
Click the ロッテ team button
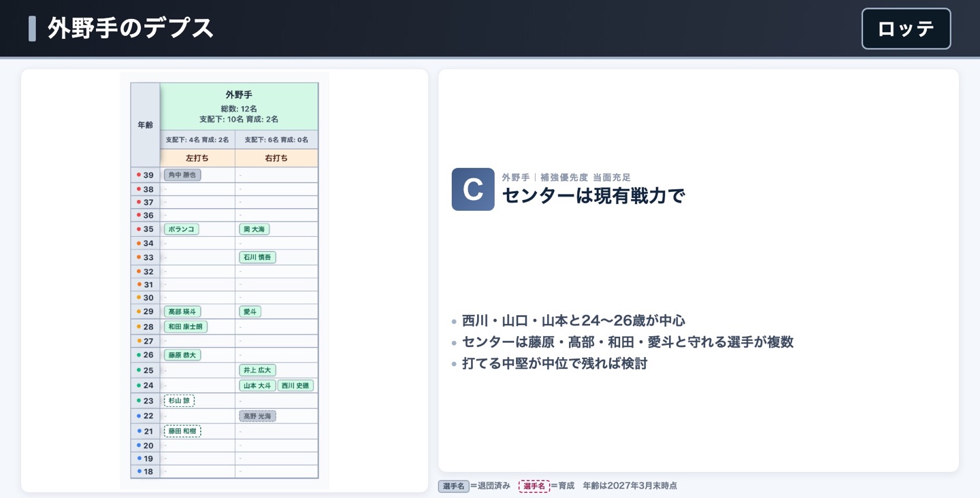(906, 29)
